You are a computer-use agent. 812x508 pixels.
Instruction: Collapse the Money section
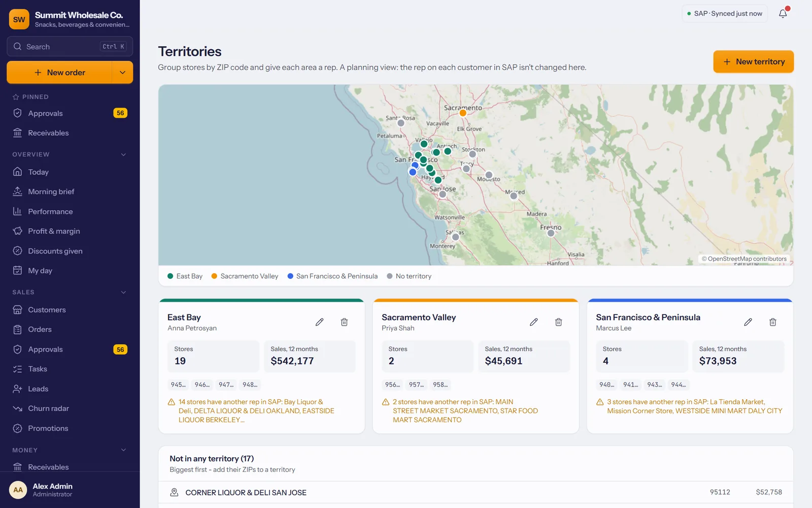pos(123,450)
